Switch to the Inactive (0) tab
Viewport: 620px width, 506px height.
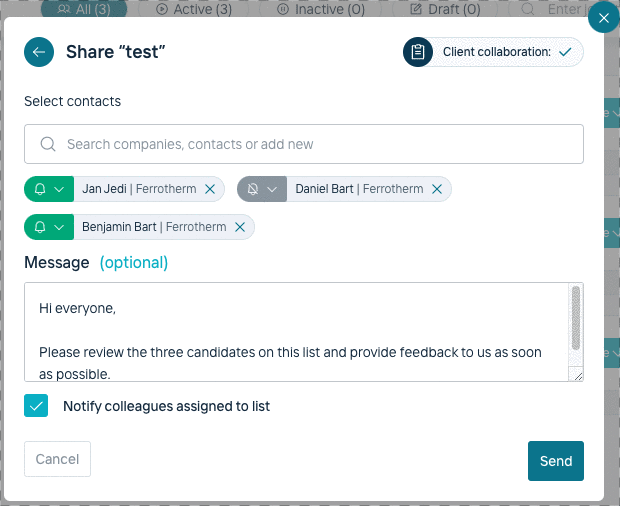pyautogui.click(x=320, y=9)
